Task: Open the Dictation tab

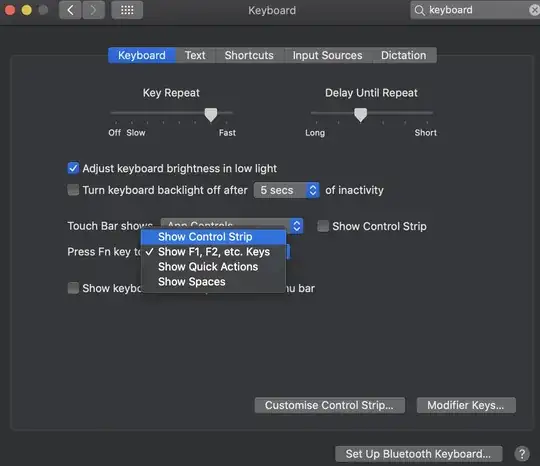Action: tap(404, 55)
